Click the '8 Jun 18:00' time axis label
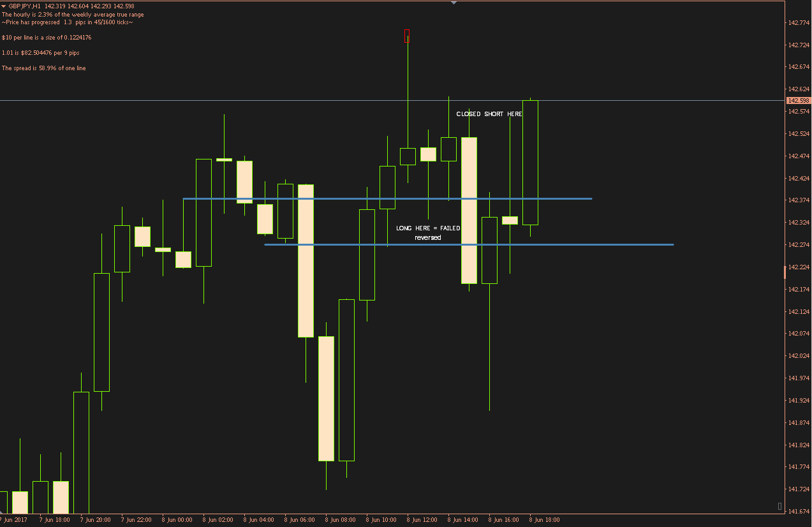Viewport: 812px width, 527px height. [x=545, y=520]
